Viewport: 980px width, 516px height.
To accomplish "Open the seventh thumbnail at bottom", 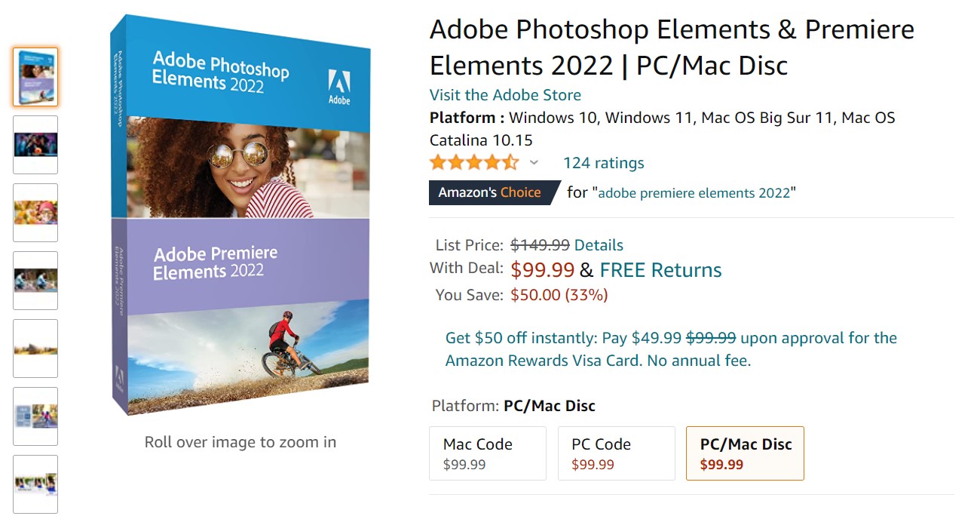I will point(35,484).
